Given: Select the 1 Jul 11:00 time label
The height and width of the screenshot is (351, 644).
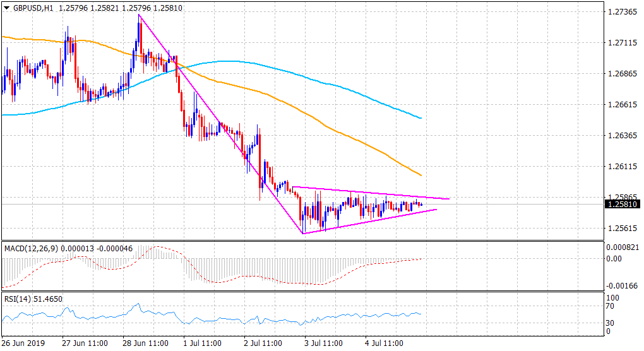Looking at the screenshot, I should click(x=203, y=343).
